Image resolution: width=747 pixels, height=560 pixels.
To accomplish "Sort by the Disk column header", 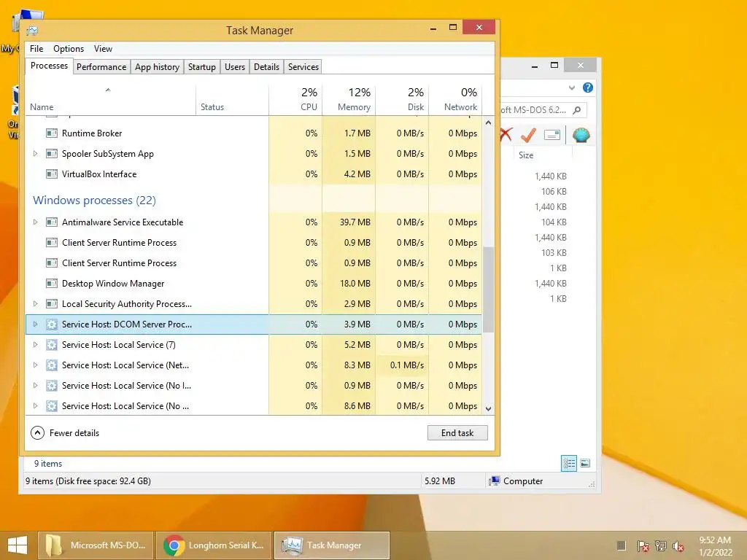I will pos(402,100).
